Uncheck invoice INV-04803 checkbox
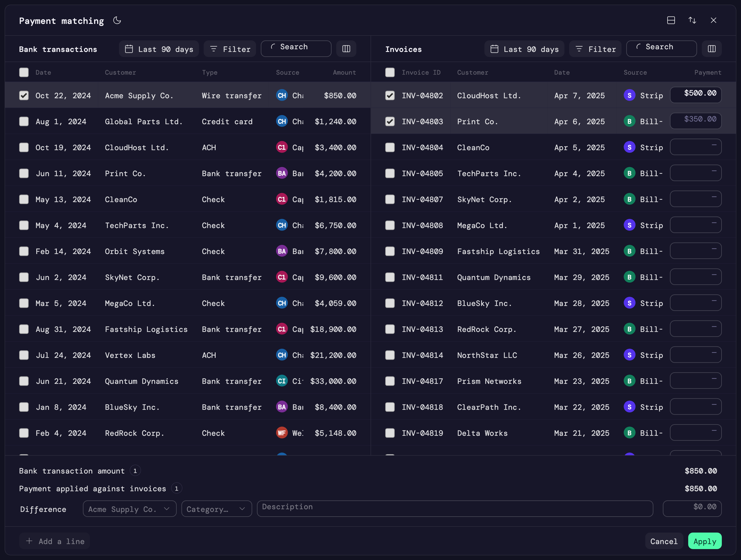741x560 pixels. pos(390,121)
